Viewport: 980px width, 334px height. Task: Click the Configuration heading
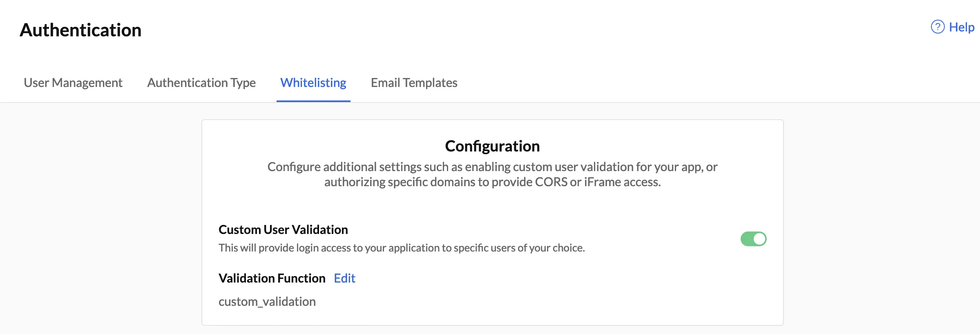[492, 146]
